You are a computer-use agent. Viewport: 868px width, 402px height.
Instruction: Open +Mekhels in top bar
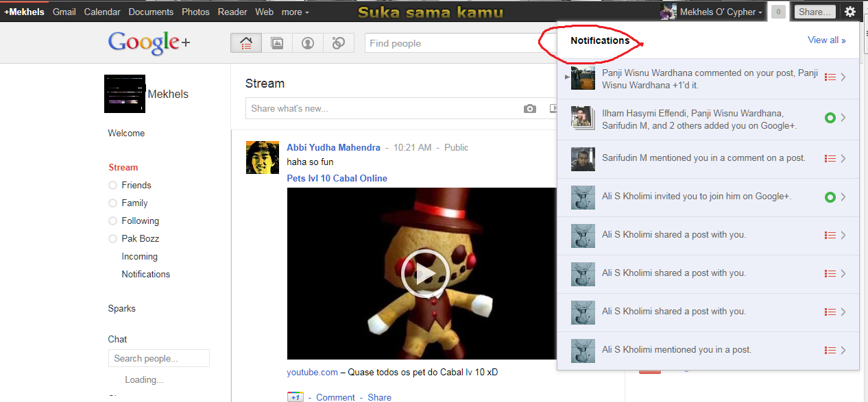[24, 12]
